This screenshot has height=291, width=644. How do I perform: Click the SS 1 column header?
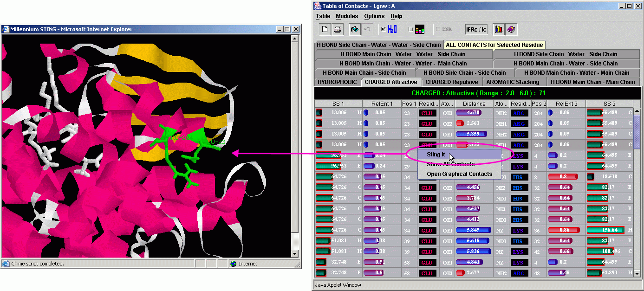click(x=338, y=104)
